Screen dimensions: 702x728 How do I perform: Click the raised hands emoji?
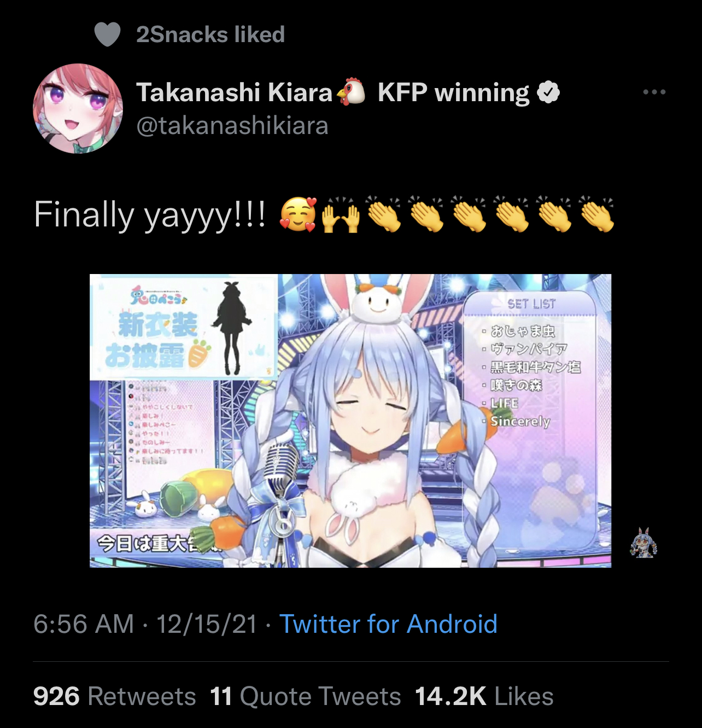[x=341, y=215]
